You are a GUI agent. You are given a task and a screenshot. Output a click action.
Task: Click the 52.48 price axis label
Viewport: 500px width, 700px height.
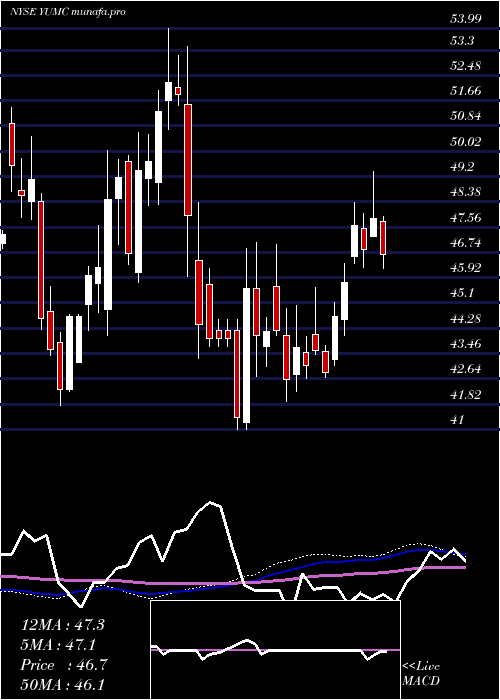[x=466, y=66]
